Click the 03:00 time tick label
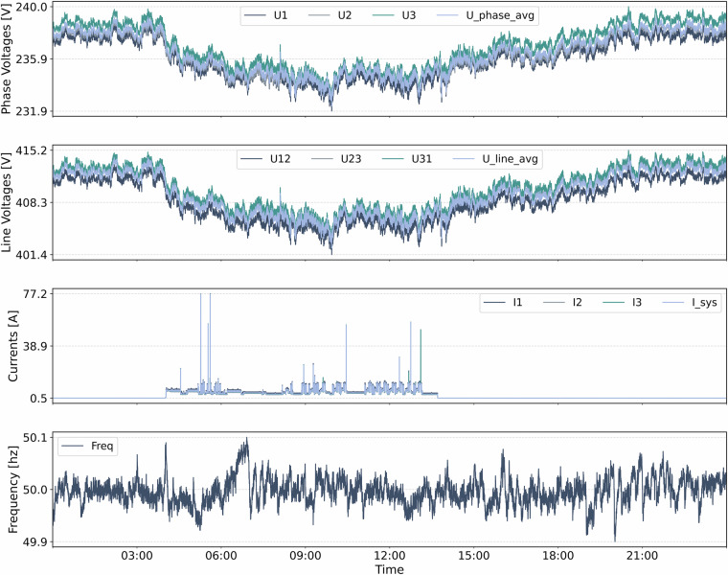Viewport: 728px width, 575px height. point(136,556)
